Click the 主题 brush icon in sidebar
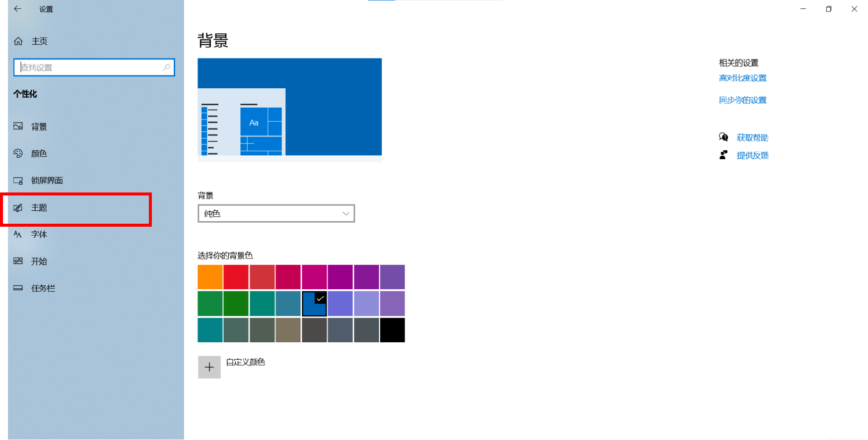868x440 pixels. [x=18, y=208]
